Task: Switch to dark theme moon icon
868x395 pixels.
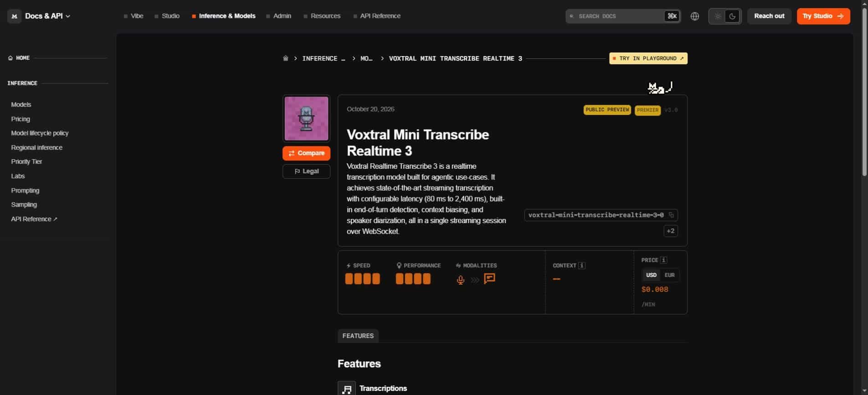Action: click(x=732, y=16)
